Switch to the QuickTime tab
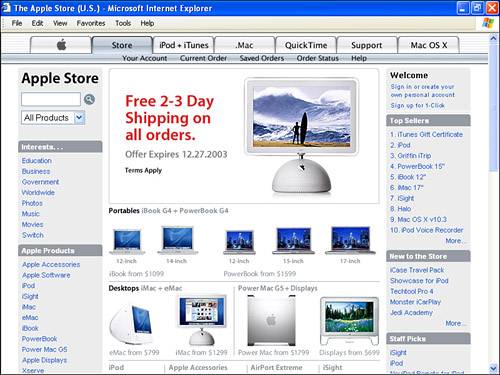The height and width of the screenshot is (375, 500). (x=306, y=45)
